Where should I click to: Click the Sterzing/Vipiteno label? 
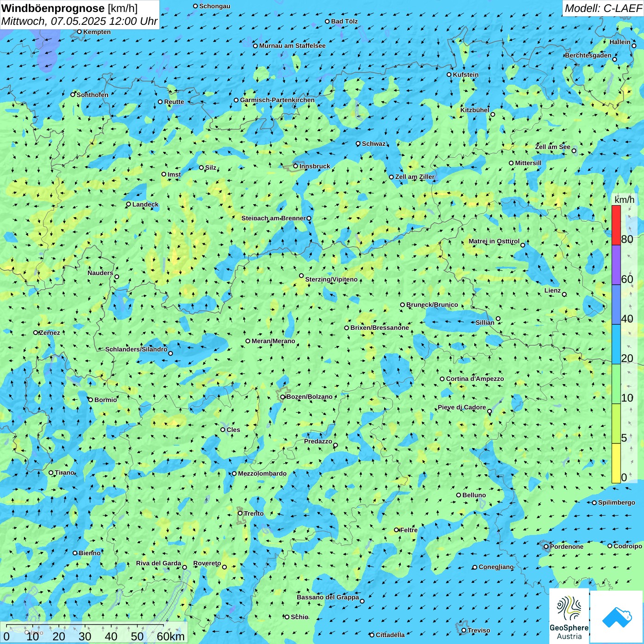coord(331,279)
